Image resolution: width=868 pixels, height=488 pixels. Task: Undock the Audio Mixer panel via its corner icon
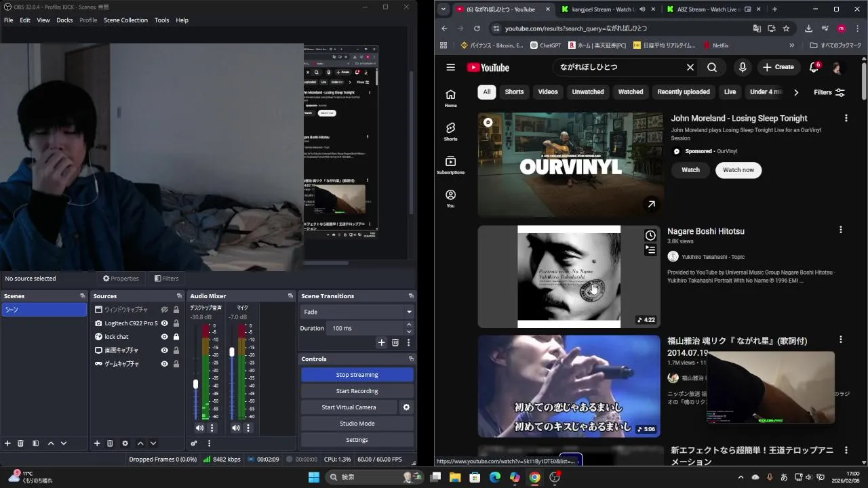(290, 296)
